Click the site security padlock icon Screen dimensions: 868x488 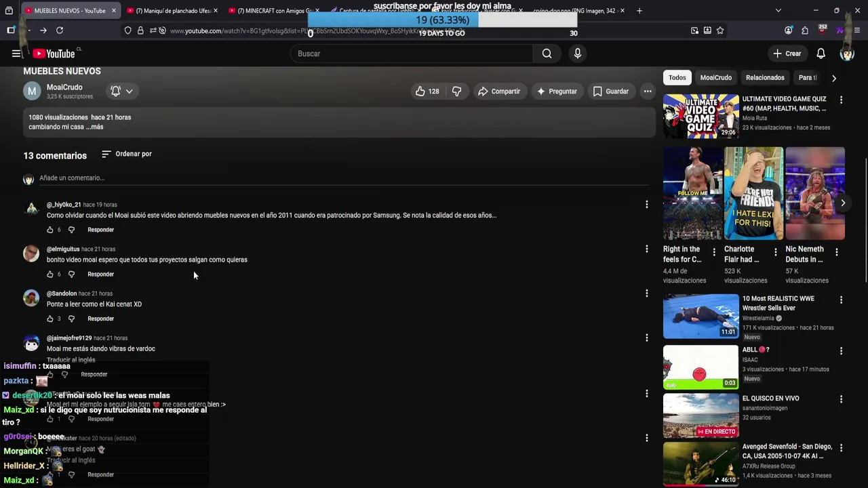pos(140,30)
